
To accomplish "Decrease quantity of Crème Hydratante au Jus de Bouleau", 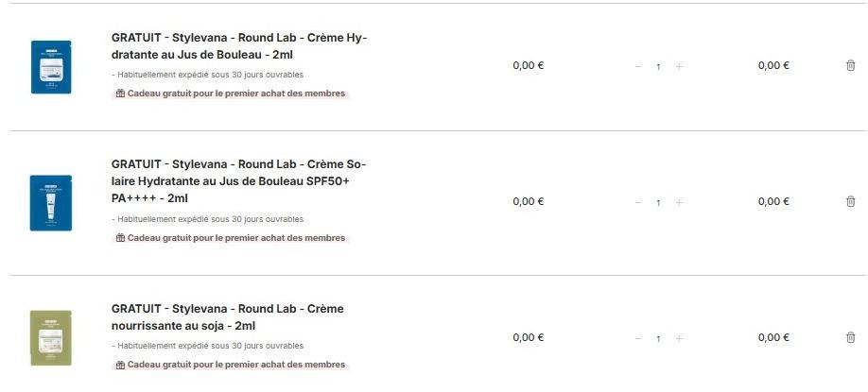I will point(638,66).
